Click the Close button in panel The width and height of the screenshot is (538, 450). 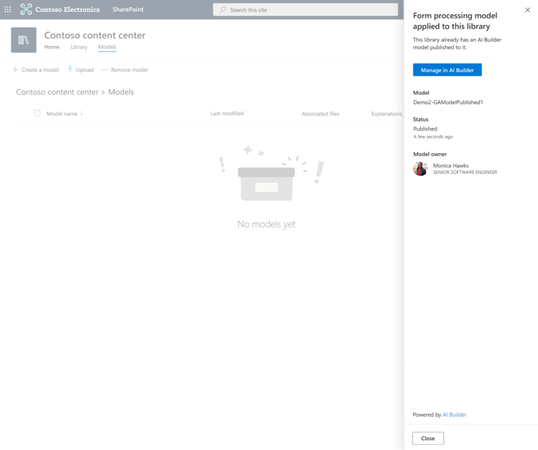pos(428,438)
